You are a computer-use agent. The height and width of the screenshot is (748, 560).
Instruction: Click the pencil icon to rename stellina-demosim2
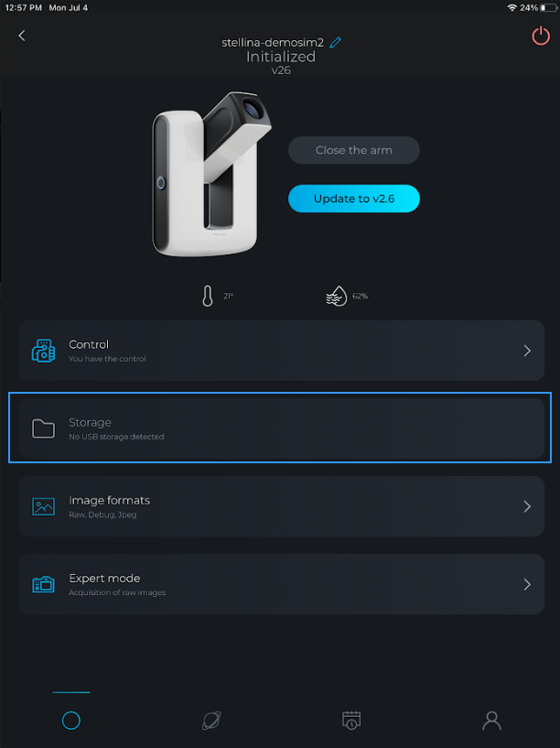tap(336, 42)
